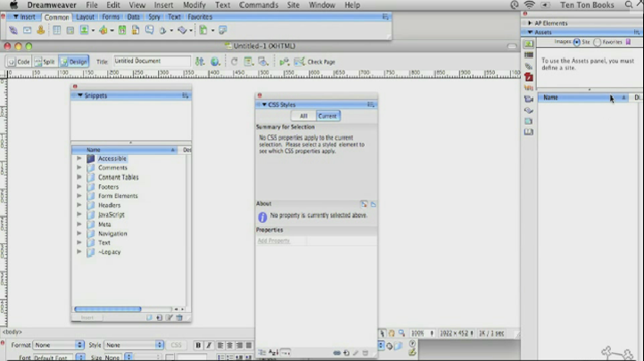Open the Style dropdown in Properties
644x361 pixels.
coord(134,345)
